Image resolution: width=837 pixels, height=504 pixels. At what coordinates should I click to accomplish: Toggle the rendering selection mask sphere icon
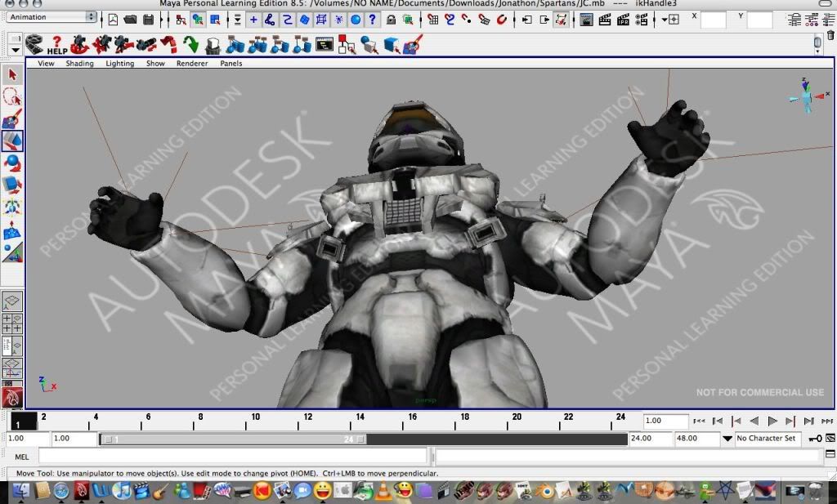click(356, 20)
